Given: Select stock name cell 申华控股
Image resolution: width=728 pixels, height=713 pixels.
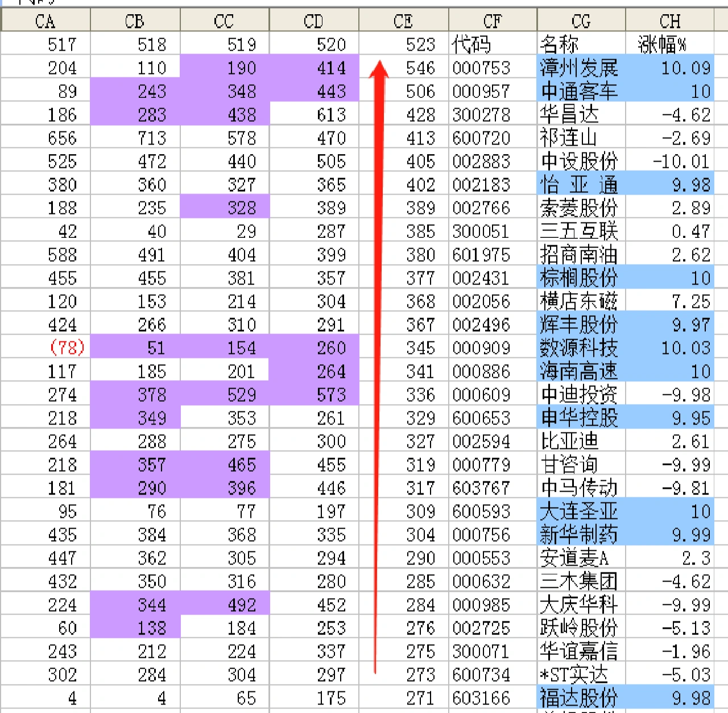Looking at the screenshot, I should pyautogui.click(x=581, y=418).
